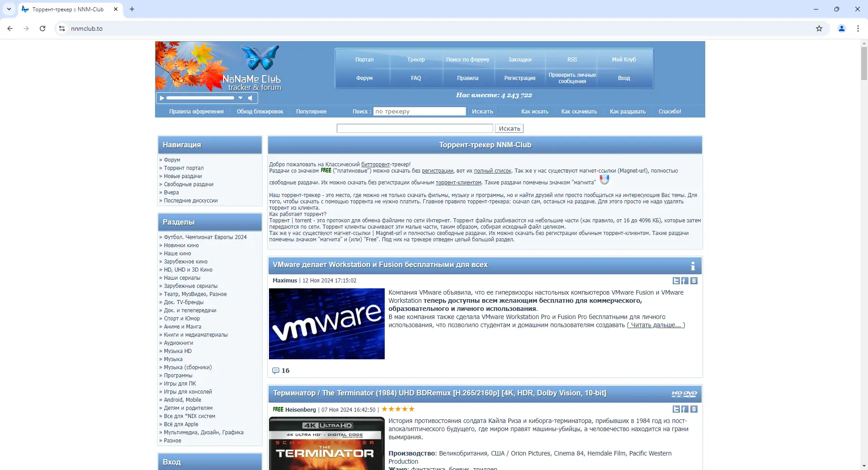The image size is (868, 470).
Task: Click the info icon on VMware post
Action: pyautogui.click(x=693, y=266)
